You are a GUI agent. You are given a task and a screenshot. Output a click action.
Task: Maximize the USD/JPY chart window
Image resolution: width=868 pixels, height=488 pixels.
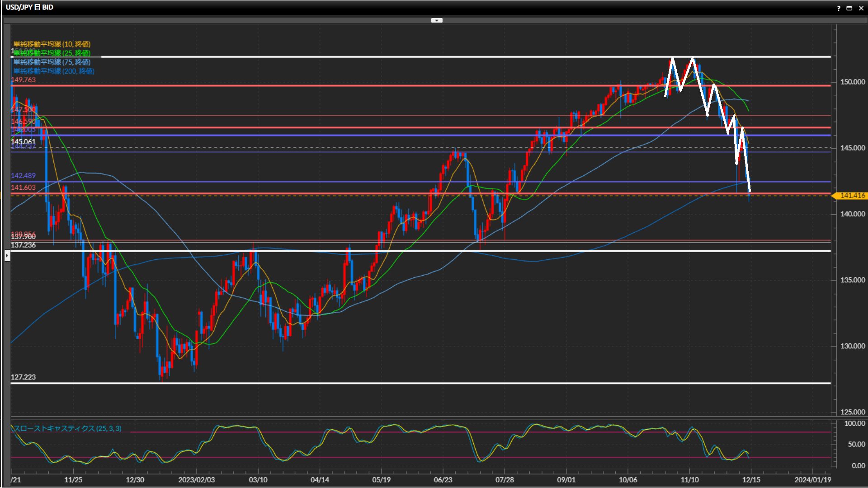click(x=849, y=8)
